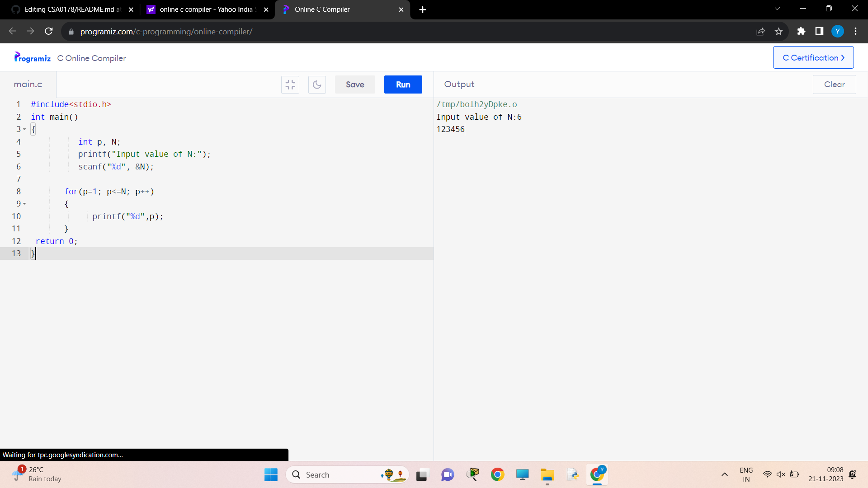Viewport: 868px width, 488px height.
Task: Open the Yahoo profile avatar icon
Action: tap(838, 31)
